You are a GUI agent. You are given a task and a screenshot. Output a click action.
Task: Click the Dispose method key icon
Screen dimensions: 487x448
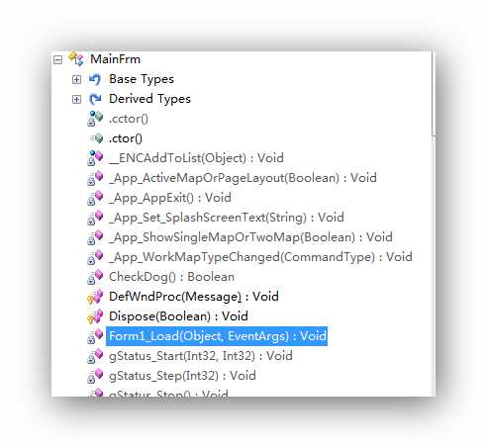(x=95, y=316)
